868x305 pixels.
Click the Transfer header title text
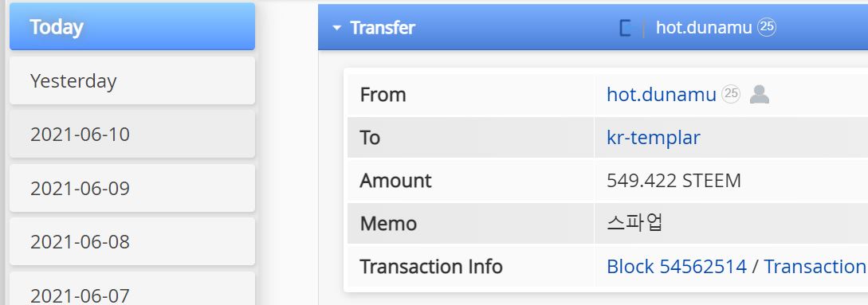pos(383,28)
